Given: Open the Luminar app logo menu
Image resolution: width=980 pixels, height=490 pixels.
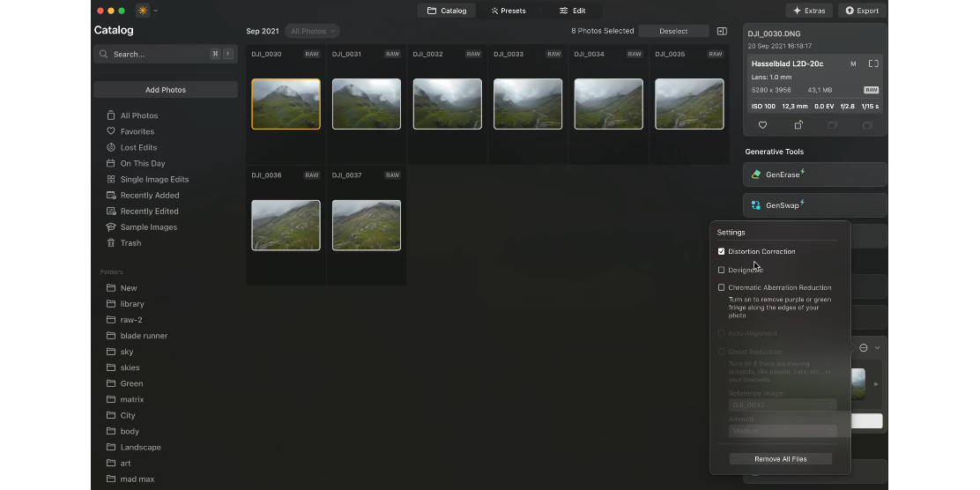Looking at the screenshot, I should click(143, 11).
